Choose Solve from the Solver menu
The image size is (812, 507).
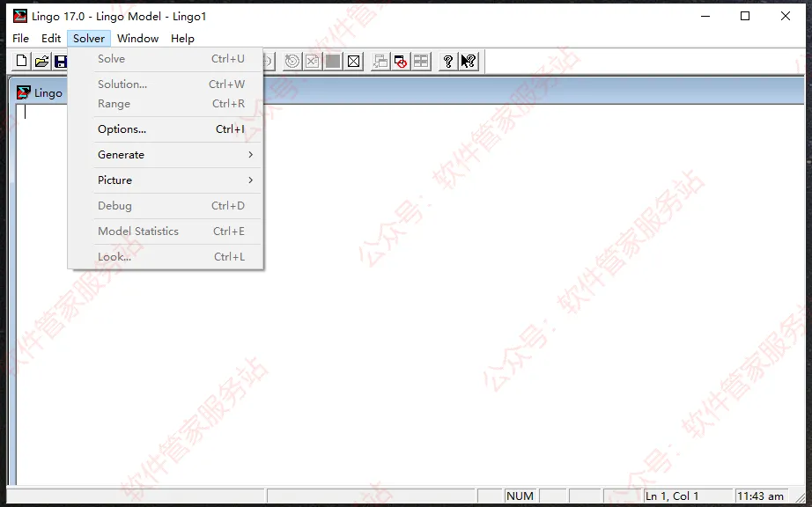[x=166, y=59]
